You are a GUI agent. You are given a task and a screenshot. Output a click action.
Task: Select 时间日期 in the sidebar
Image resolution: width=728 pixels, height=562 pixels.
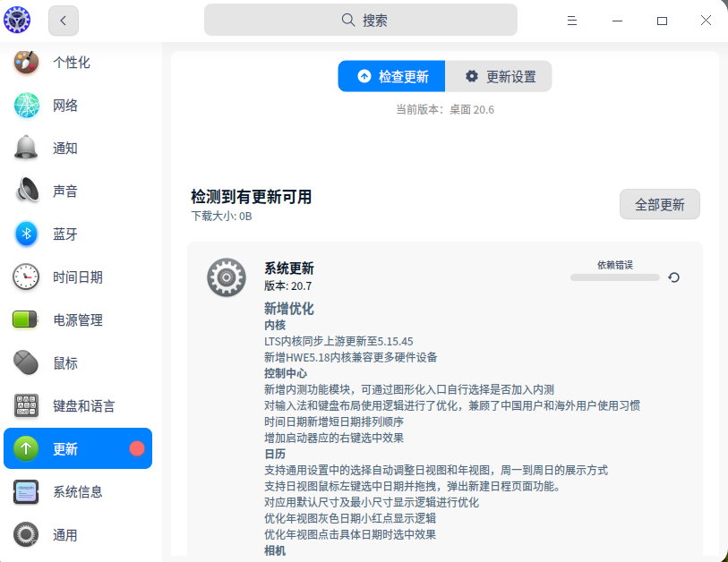point(78,277)
